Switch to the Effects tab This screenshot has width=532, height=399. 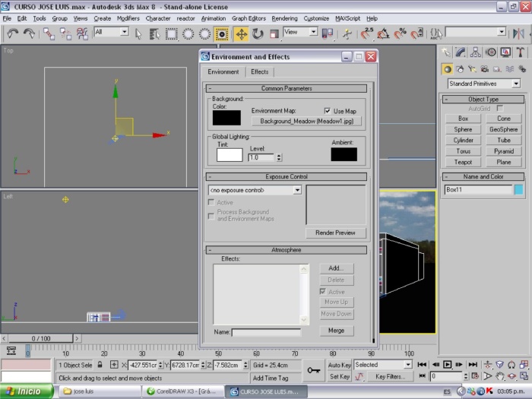[260, 72]
